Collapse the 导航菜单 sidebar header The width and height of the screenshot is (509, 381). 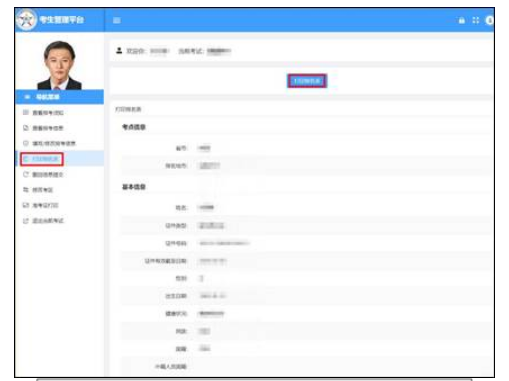pos(60,97)
